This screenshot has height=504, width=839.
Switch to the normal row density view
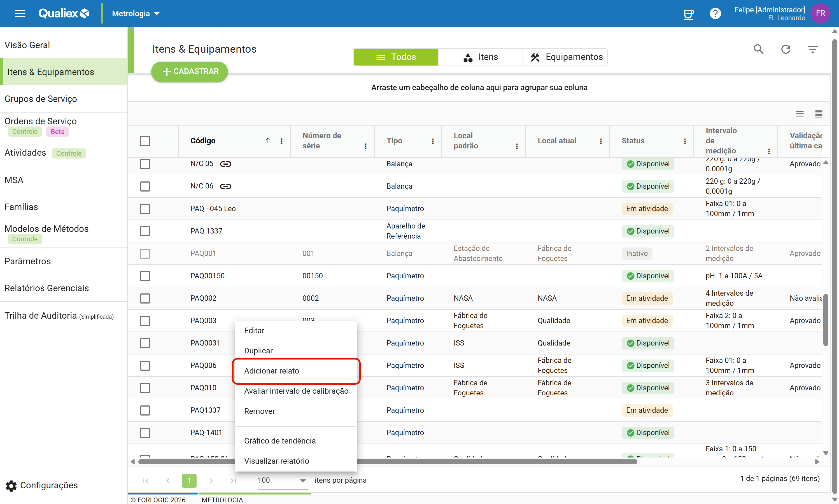tap(800, 114)
